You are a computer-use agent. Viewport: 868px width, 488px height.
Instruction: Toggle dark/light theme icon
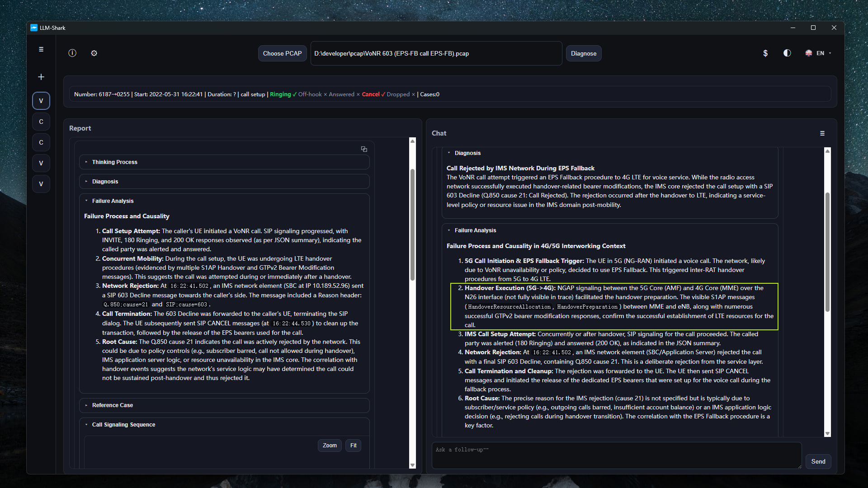[787, 53]
